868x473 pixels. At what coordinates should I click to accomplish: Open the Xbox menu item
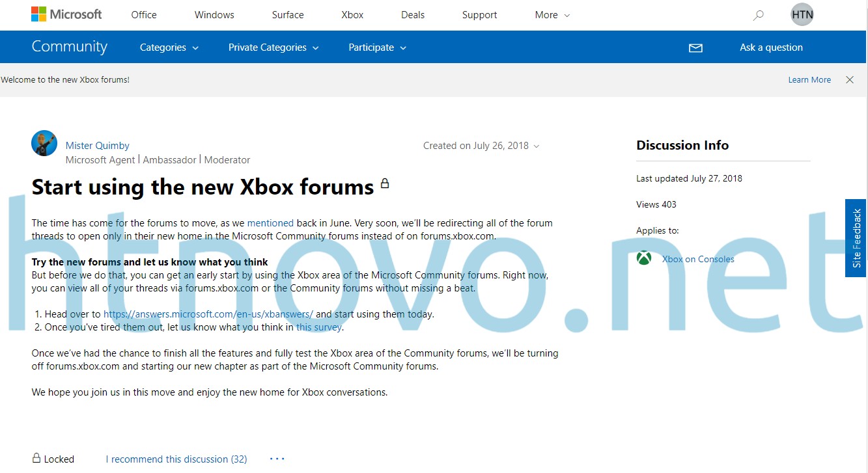[x=352, y=14]
